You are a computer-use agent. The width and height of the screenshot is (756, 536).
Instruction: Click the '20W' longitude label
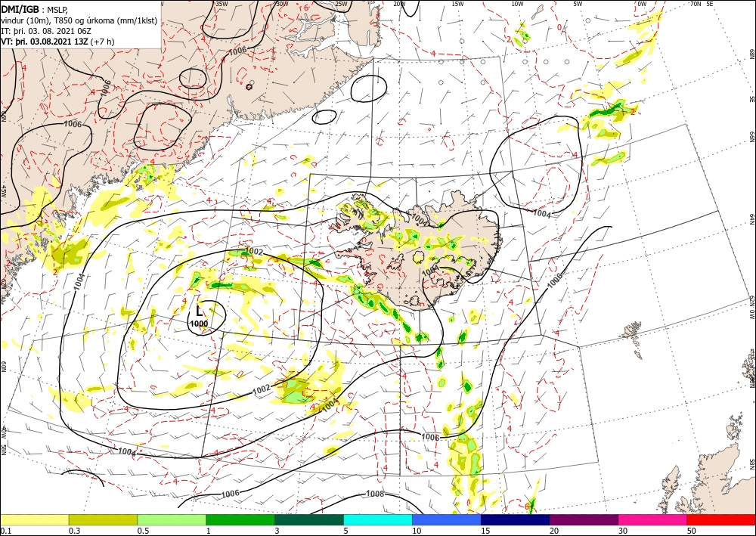tap(399, 4)
